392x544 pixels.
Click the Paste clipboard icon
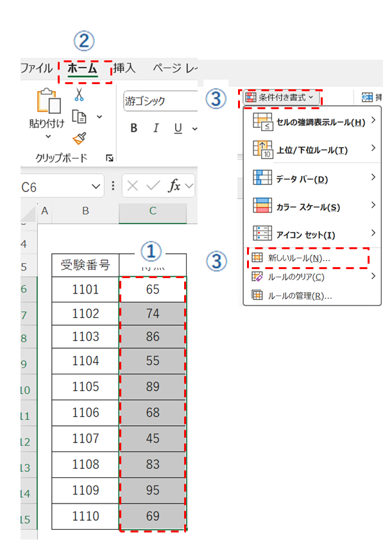point(46,101)
